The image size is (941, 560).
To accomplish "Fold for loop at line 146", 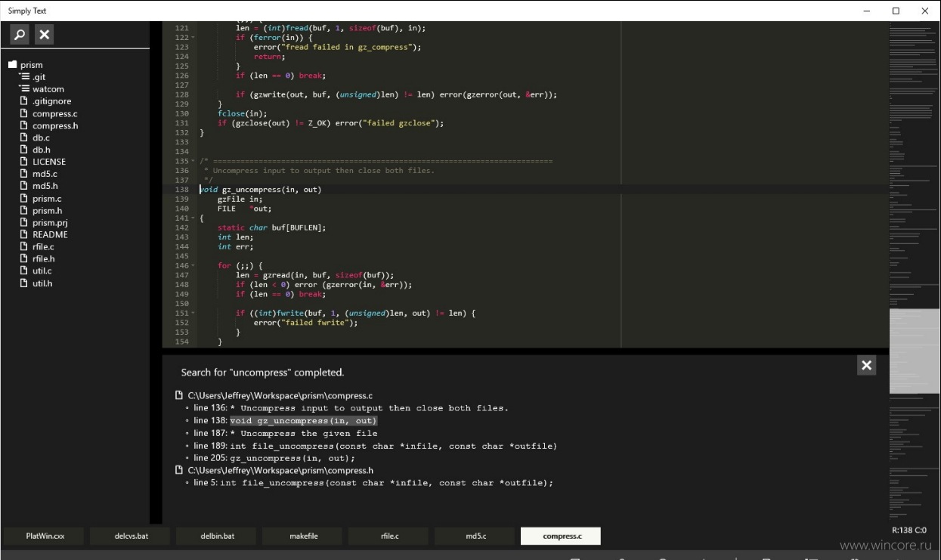I will click(193, 266).
